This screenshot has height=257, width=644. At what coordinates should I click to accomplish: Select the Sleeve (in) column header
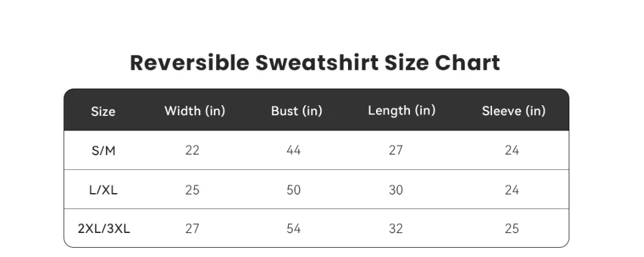[x=514, y=111]
